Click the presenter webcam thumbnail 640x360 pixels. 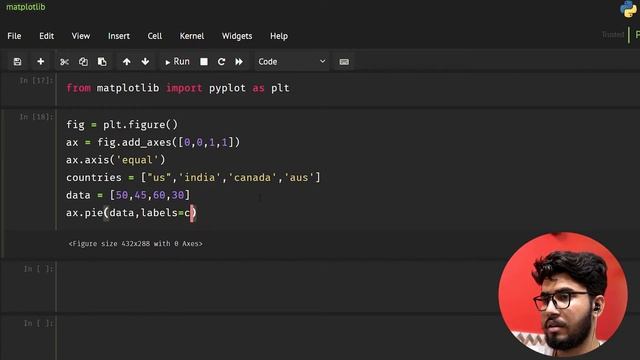coord(563,295)
